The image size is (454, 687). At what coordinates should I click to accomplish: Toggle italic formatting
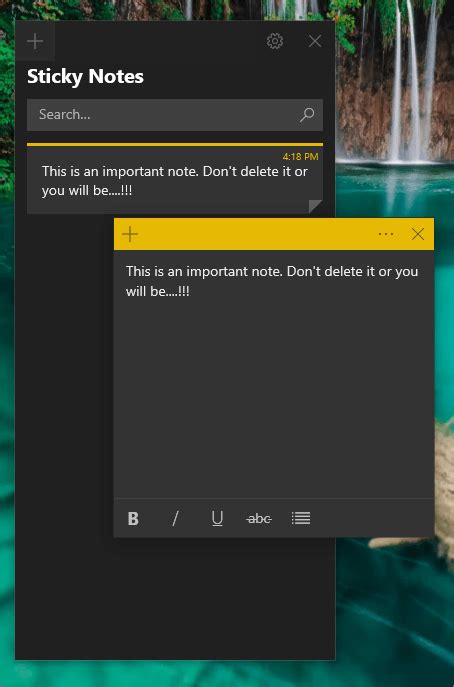pyautogui.click(x=175, y=518)
